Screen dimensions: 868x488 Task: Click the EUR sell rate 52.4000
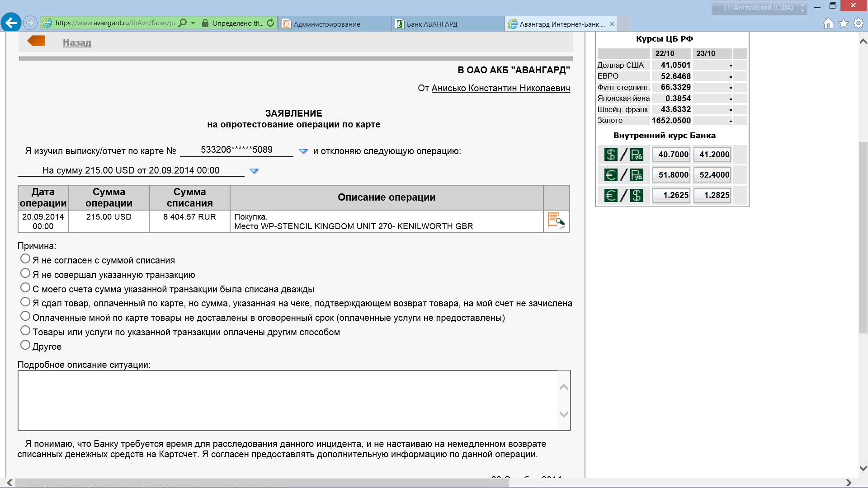712,175
